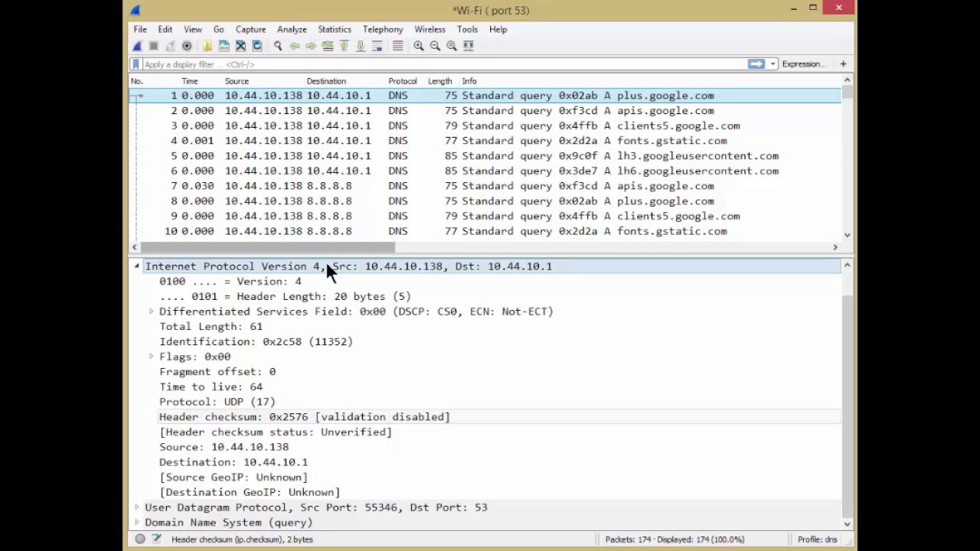980x551 pixels.
Task: Reset text zoom to normal size
Action: tap(452, 46)
